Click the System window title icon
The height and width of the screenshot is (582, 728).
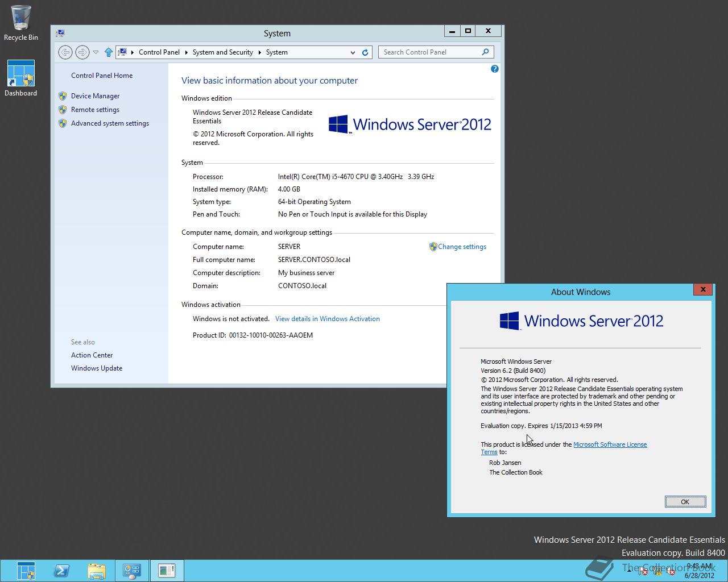click(60, 33)
